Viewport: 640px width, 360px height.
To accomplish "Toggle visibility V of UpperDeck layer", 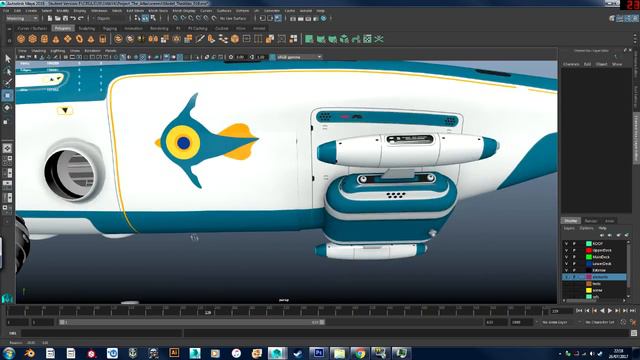I will pyautogui.click(x=566, y=250).
